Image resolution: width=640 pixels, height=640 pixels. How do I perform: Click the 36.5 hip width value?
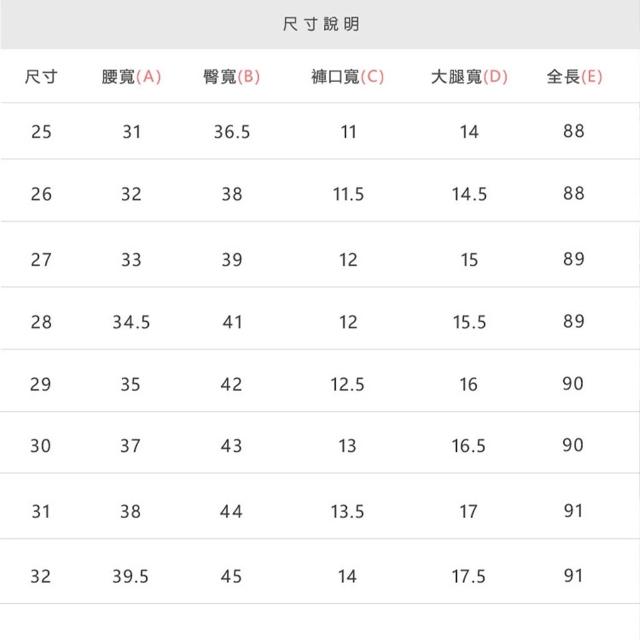(231, 131)
